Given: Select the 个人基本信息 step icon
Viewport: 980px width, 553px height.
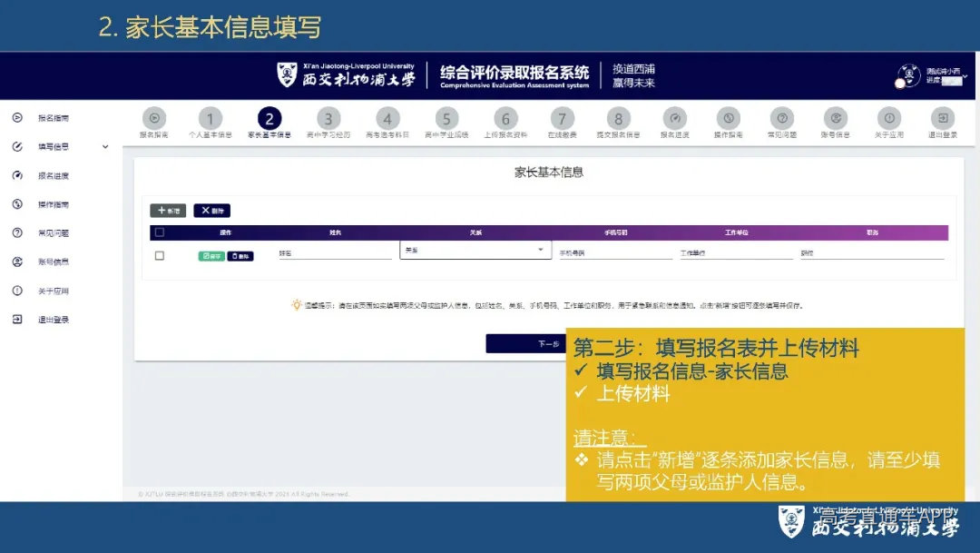Looking at the screenshot, I should [211, 118].
